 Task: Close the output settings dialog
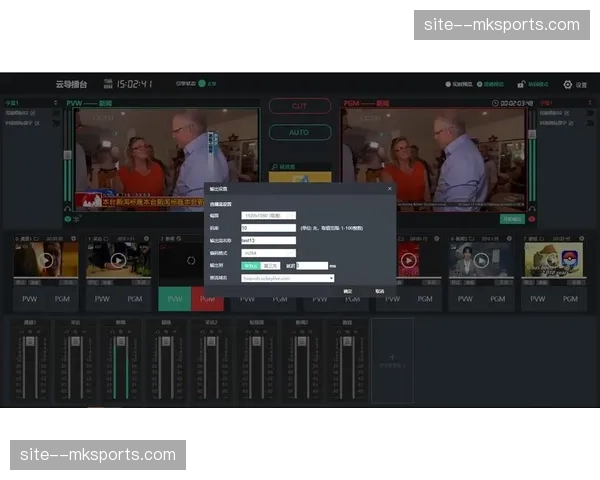pyautogui.click(x=389, y=188)
